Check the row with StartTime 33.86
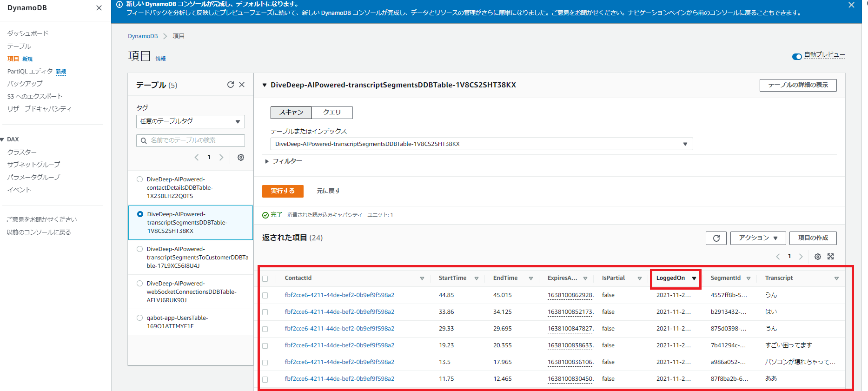This screenshot has width=868, height=391. click(x=265, y=312)
